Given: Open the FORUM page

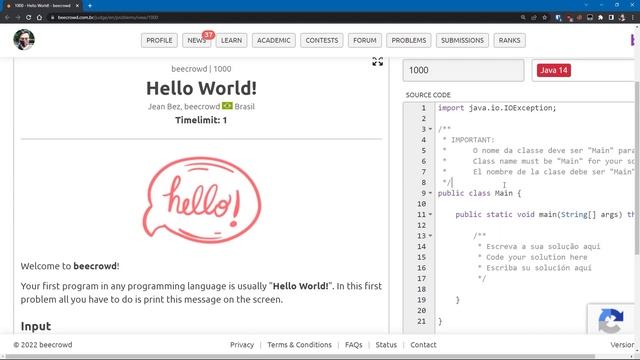Looking at the screenshot, I should point(365,40).
